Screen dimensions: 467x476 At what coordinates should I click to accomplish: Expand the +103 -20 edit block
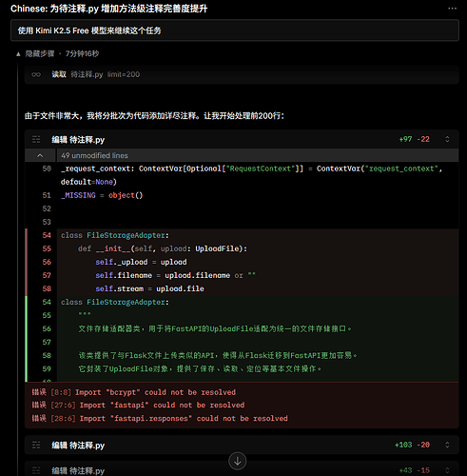click(447, 445)
